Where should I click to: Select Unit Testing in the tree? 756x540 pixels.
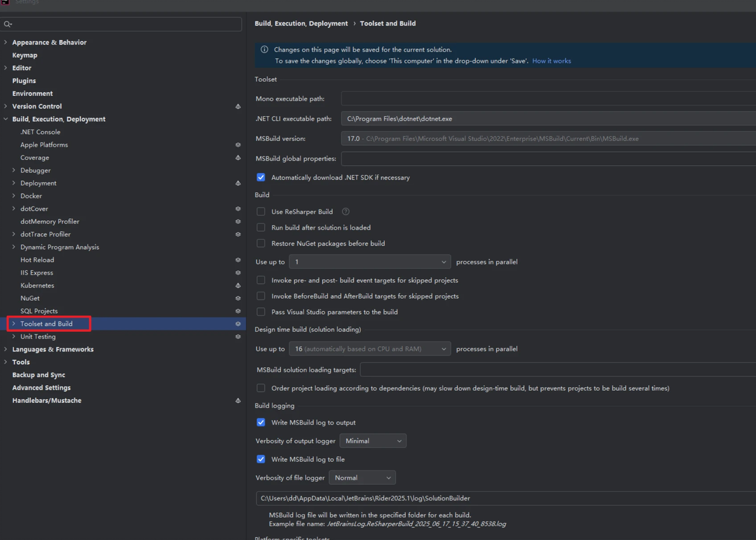tap(37, 336)
